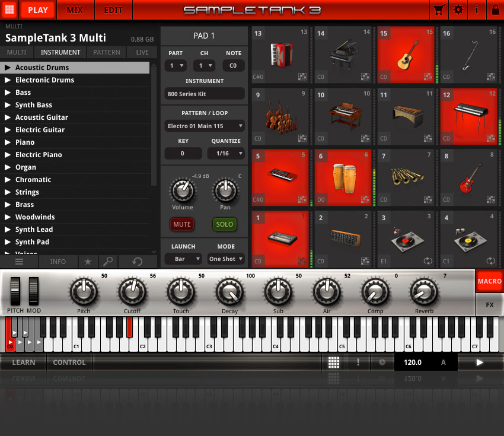504x436 pixels.
Task: Open the pattern grid icon near the tempo
Action: click(x=334, y=362)
